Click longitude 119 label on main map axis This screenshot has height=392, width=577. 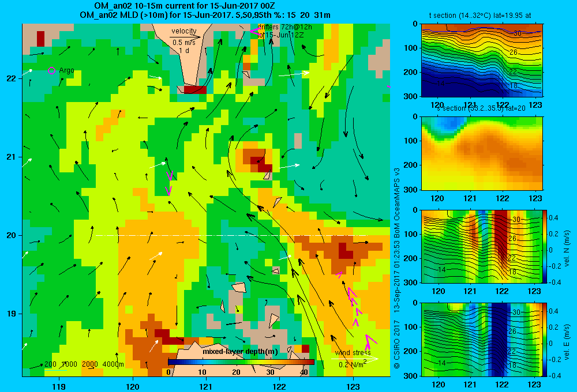click(x=59, y=386)
